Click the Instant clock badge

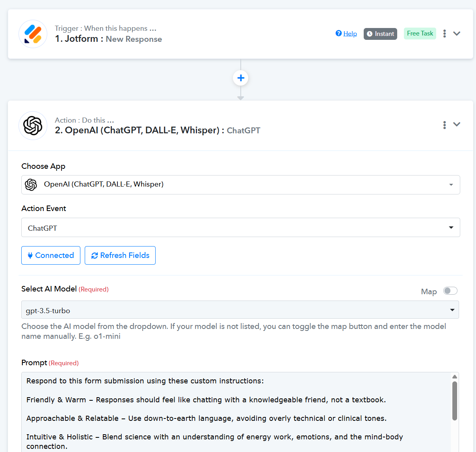coord(380,34)
